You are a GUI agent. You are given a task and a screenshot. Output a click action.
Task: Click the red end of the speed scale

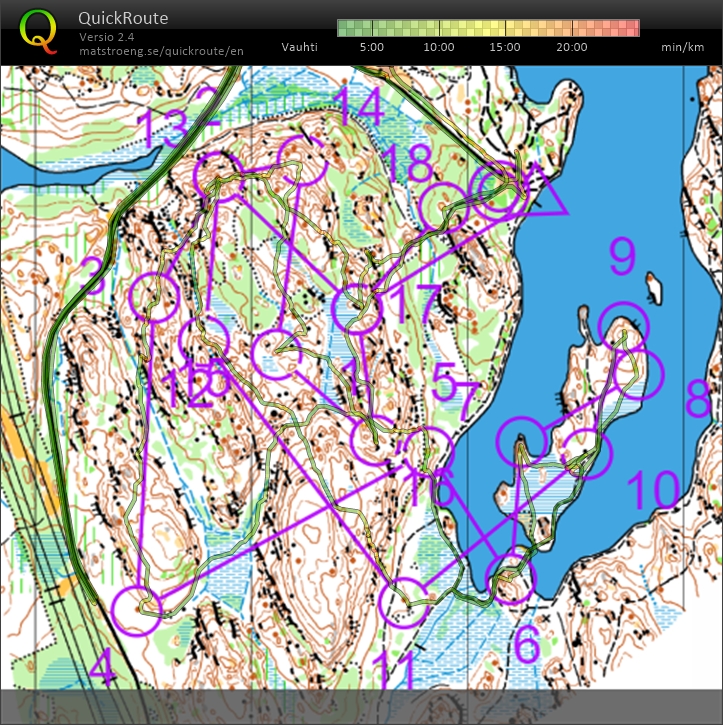[x=632, y=28]
